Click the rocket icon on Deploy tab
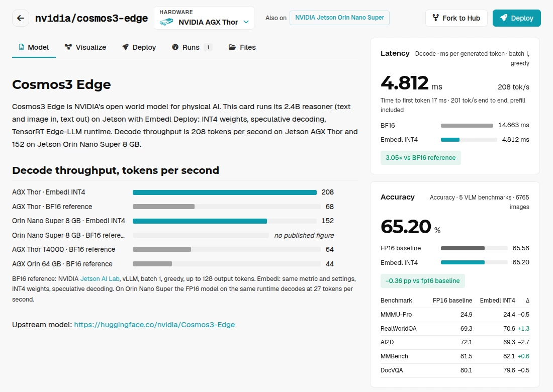The height and width of the screenshot is (392, 553). (x=125, y=47)
